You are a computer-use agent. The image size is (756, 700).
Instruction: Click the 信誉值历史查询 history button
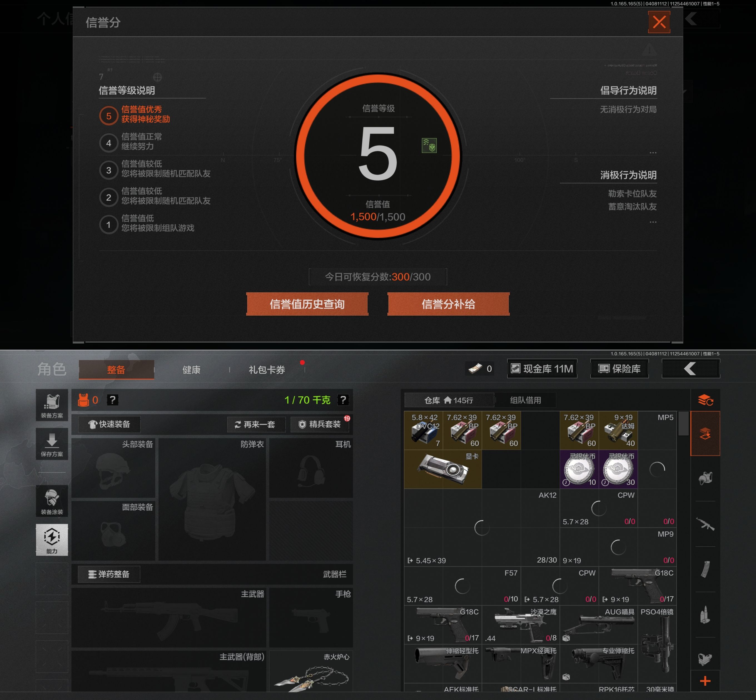(307, 304)
